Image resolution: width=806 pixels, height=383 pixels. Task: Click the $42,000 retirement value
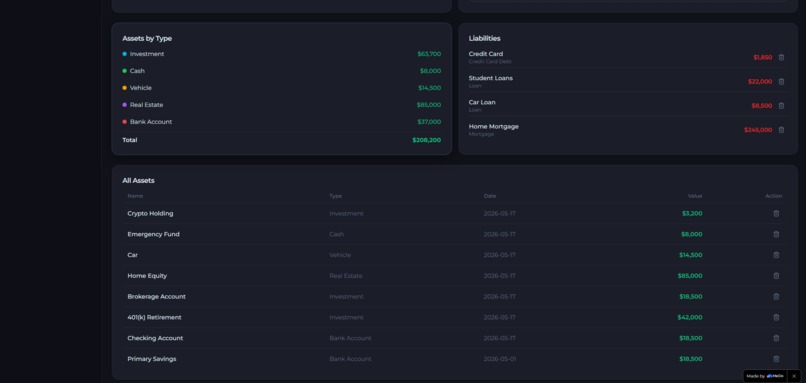pos(690,318)
